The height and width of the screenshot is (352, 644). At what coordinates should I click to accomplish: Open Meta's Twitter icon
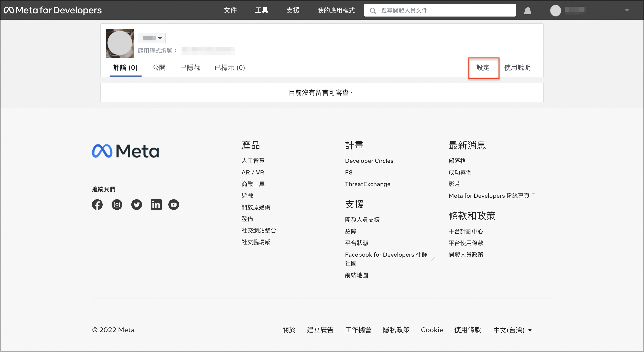pos(136,204)
